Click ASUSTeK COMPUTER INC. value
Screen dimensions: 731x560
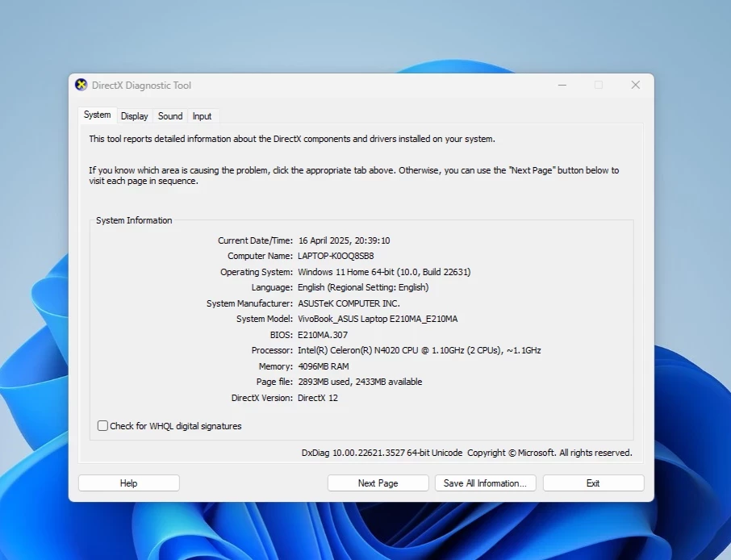click(x=349, y=303)
